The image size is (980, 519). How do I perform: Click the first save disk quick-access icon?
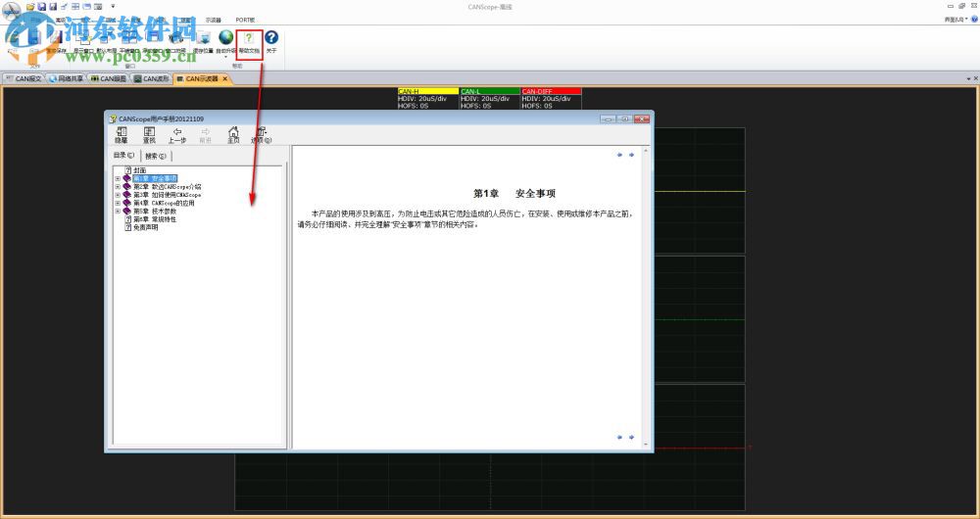coord(42,6)
